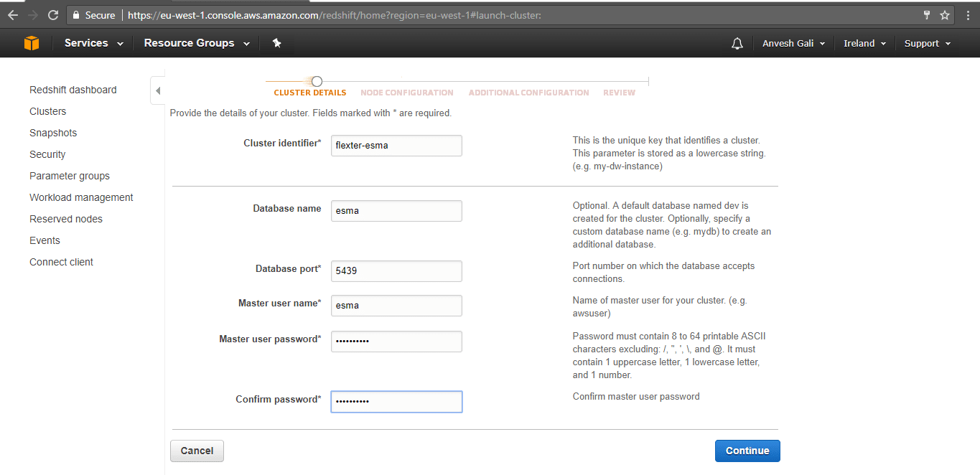Click the key icon in address bar
Screen dimensions: 980x475
point(927,15)
